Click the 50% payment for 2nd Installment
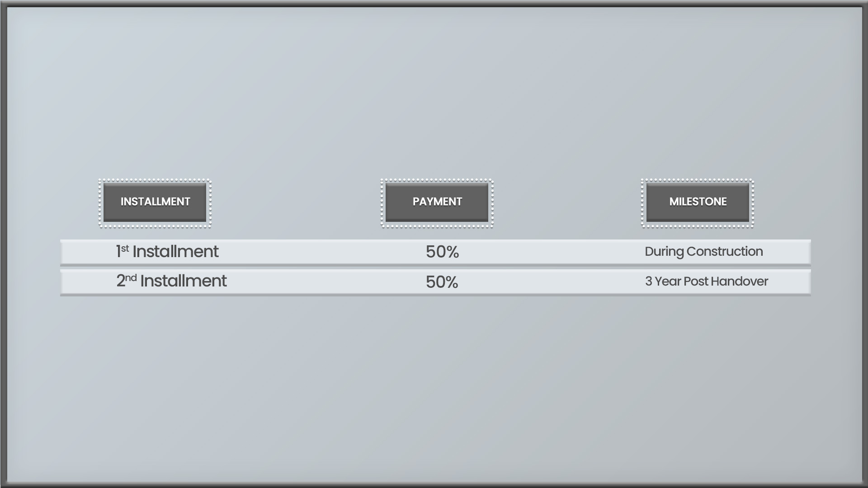Screen dimensions: 868x488 pos(442,282)
